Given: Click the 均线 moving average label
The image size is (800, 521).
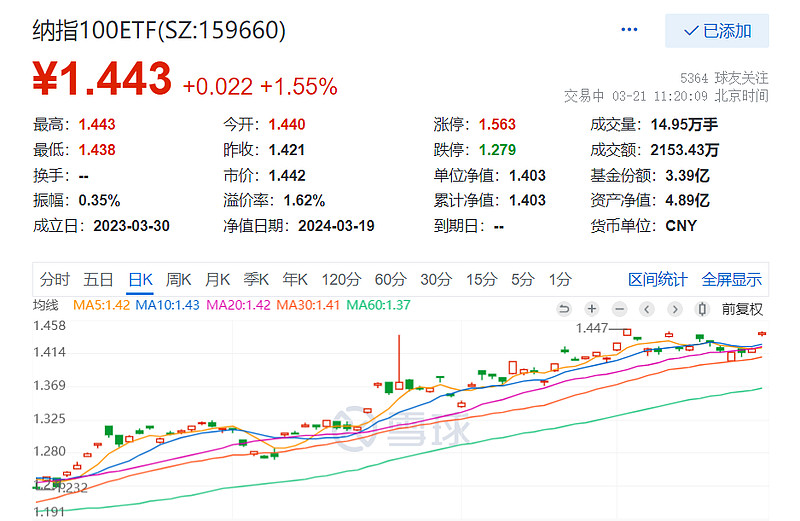Looking at the screenshot, I should pyautogui.click(x=46, y=305).
